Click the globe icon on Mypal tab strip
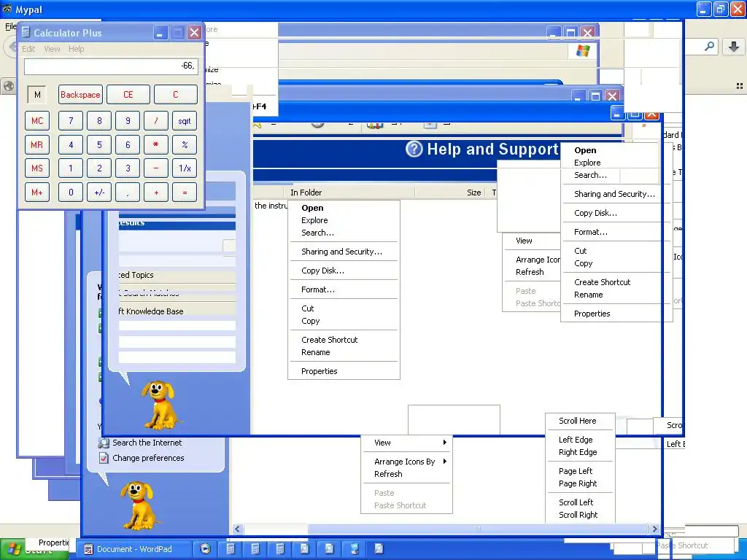Viewport: 747px width, 560px height. click(x=8, y=87)
